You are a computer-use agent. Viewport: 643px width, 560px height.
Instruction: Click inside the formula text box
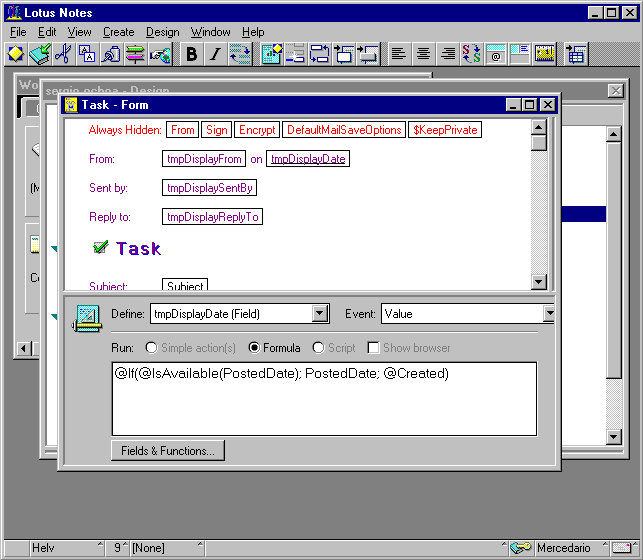(324, 399)
